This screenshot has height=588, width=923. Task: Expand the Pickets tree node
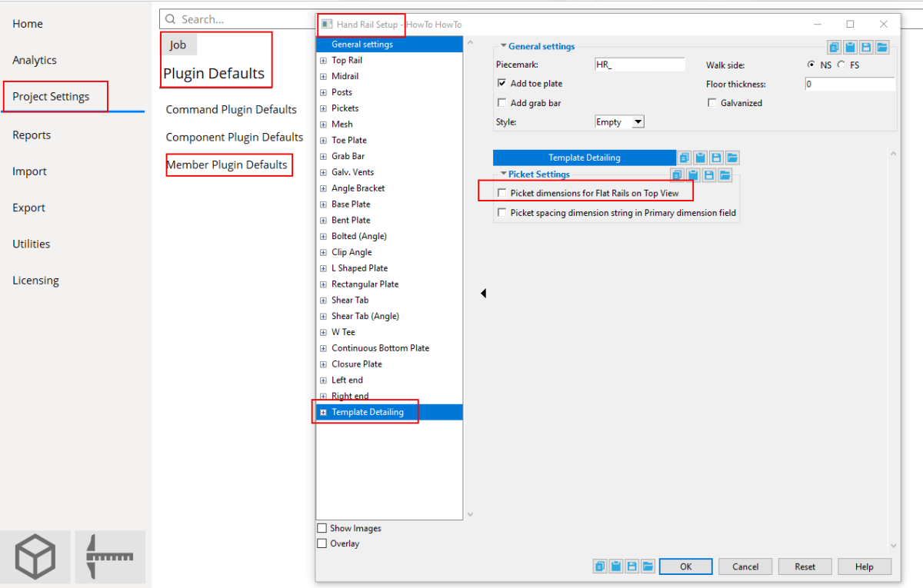click(323, 108)
